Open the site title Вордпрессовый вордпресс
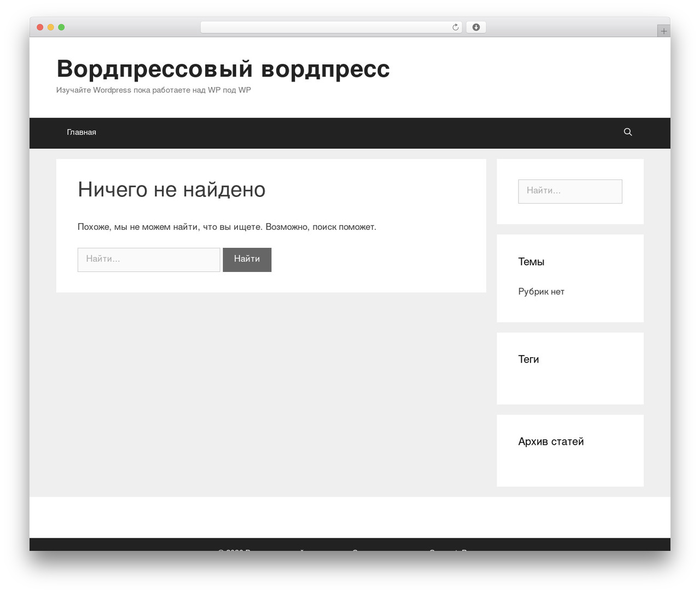The height and width of the screenshot is (593, 700). 223,69
